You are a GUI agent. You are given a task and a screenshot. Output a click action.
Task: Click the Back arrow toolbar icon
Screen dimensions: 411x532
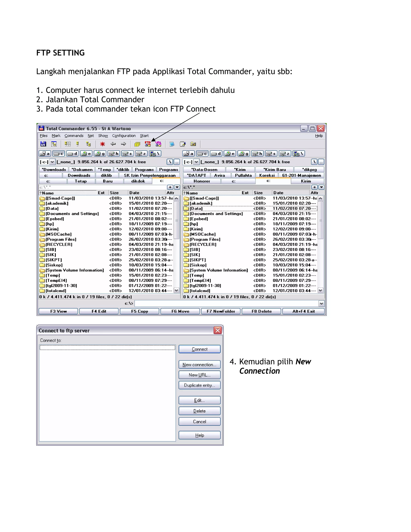click(x=113, y=144)
